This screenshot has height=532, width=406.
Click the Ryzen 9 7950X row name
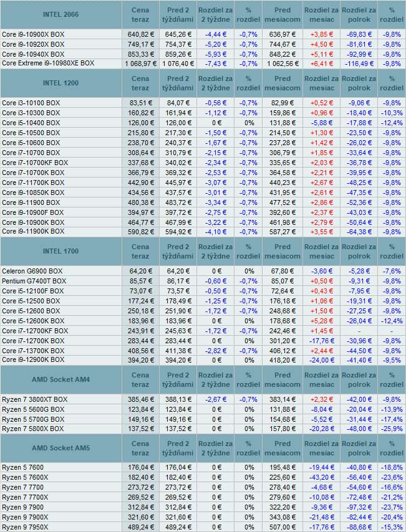click(x=25, y=527)
